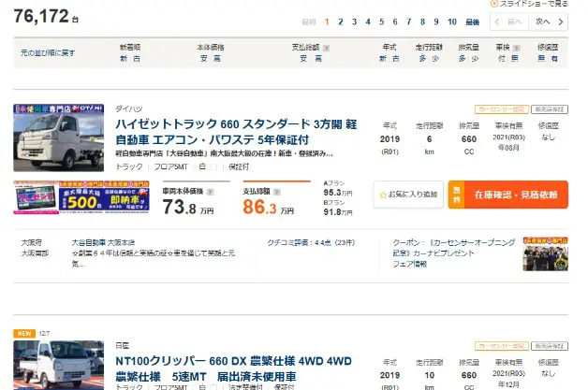This screenshot has height=390, width=588.
Task: Sort 年式 by newest (新)
Action: (383, 59)
